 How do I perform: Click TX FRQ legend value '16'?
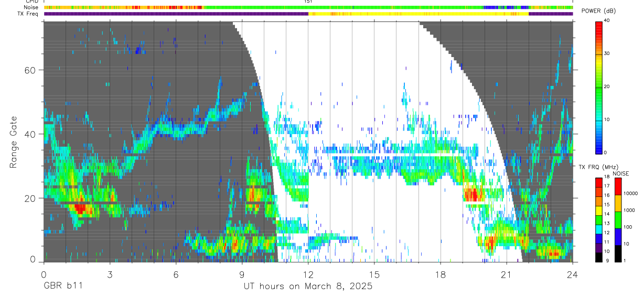pyautogui.click(x=607, y=195)
